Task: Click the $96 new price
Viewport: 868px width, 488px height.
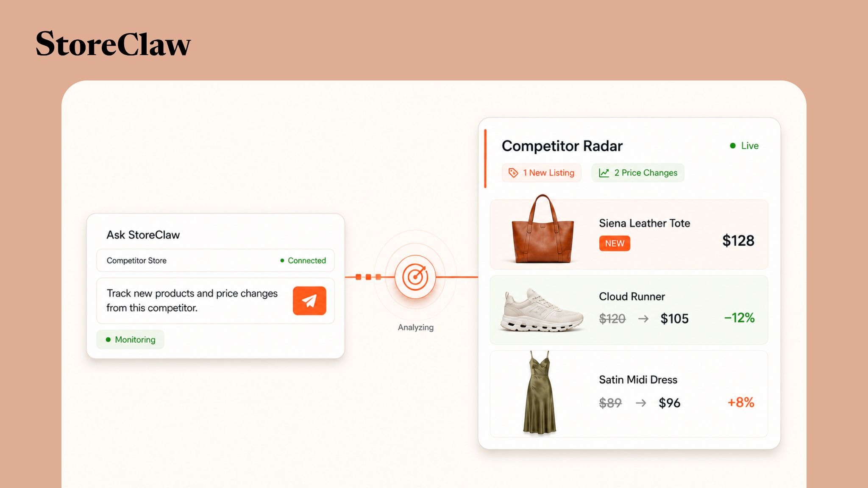Action: [x=669, y=403]
